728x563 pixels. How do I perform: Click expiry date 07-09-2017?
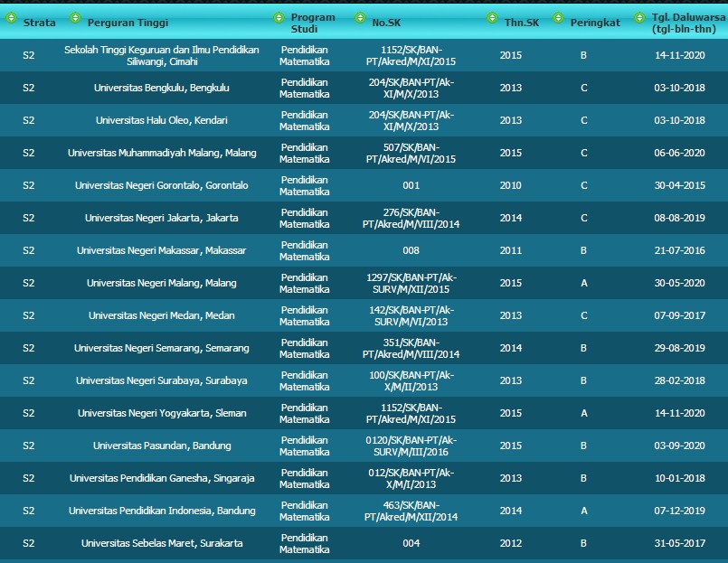pyautogui.click(x=679, y=315)
